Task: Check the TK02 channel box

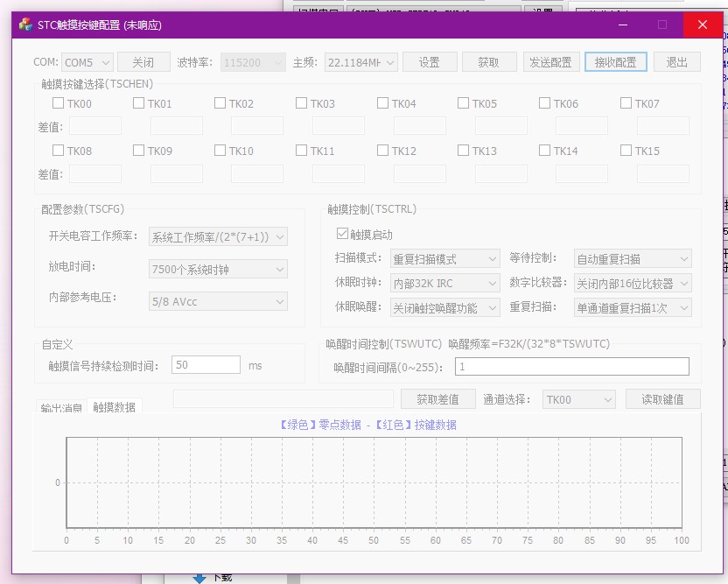Action: [220, 102]
